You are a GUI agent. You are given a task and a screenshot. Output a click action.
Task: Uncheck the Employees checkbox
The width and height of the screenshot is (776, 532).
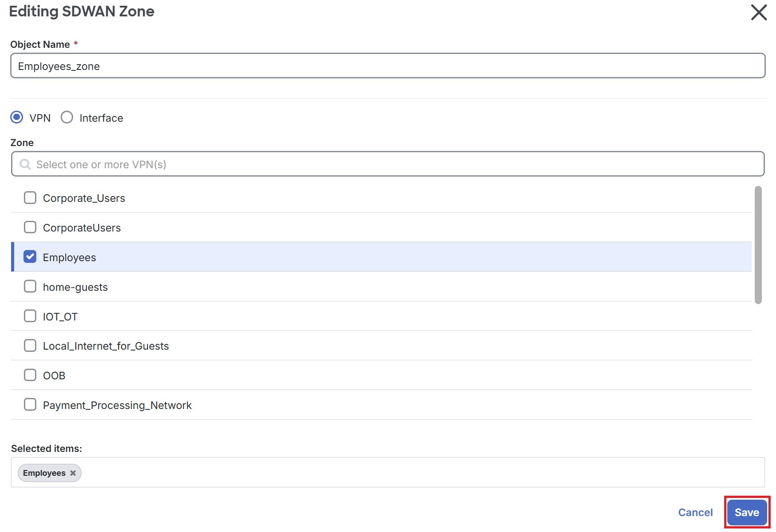pos(30,257)
